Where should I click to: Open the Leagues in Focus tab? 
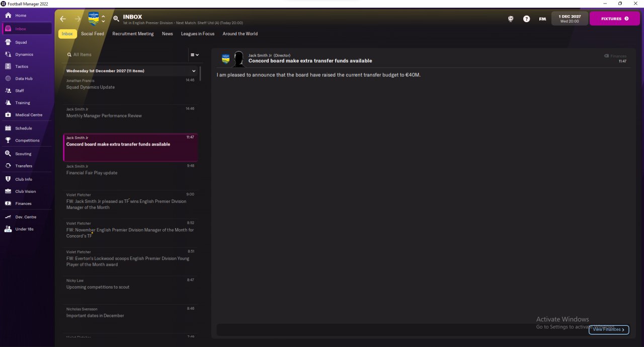point(198,34)
